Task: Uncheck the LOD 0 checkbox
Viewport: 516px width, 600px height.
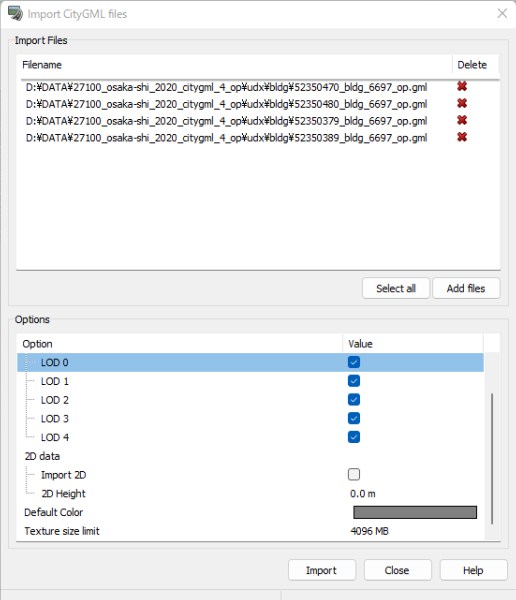Action: point(354,362)
